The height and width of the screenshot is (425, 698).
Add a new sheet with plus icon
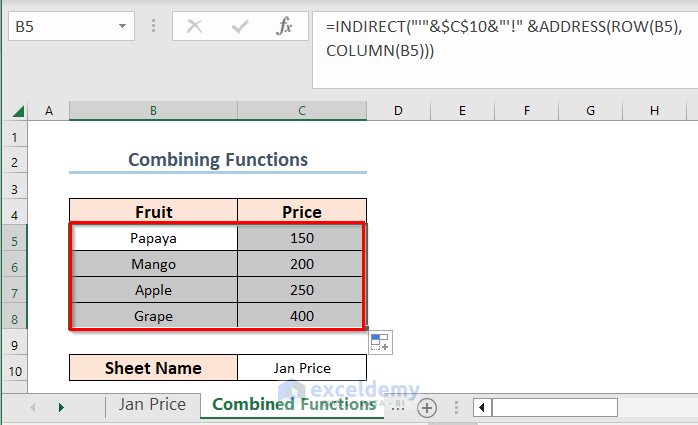427,407
